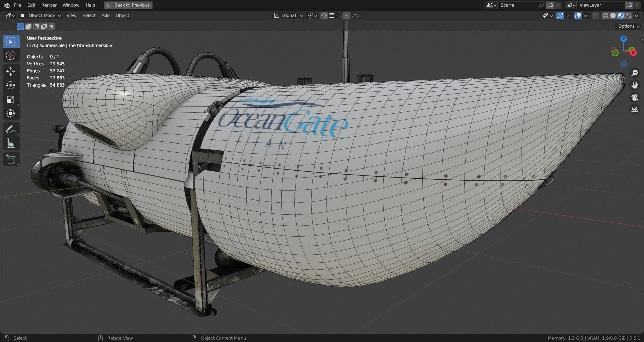Open the viewport Add menu
Screen dimensions: 644x342
point(106,16)
